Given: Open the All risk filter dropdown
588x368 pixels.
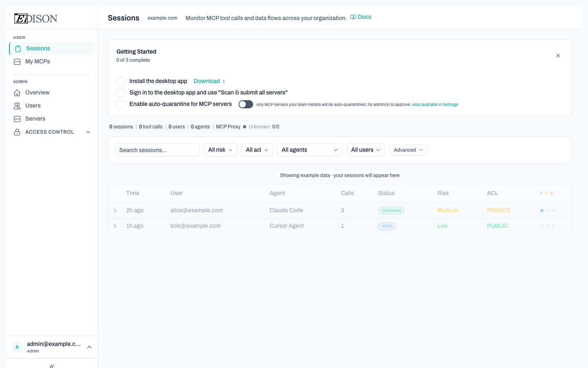Looking at the screenshot, I should coord(220,150).
